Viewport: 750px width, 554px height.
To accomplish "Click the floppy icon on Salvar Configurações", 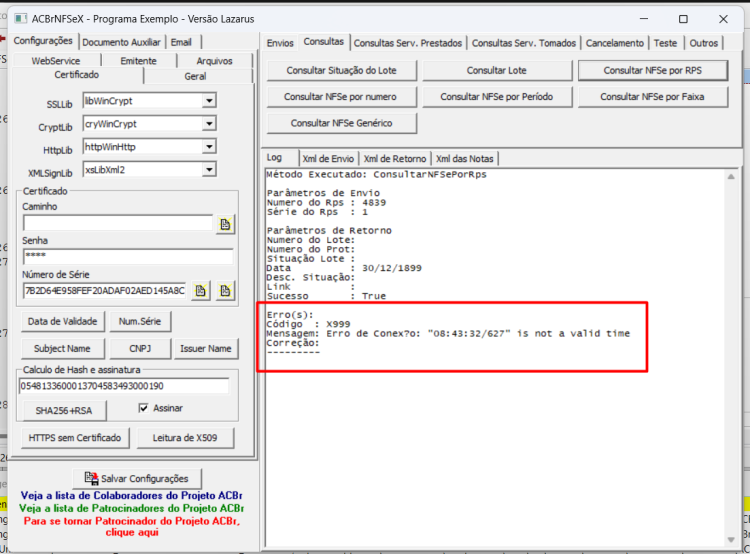I will 91,478.
